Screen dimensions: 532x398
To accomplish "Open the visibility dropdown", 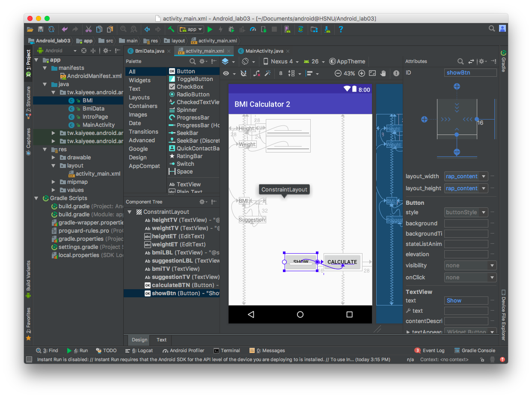I will (x=492, y=265).
